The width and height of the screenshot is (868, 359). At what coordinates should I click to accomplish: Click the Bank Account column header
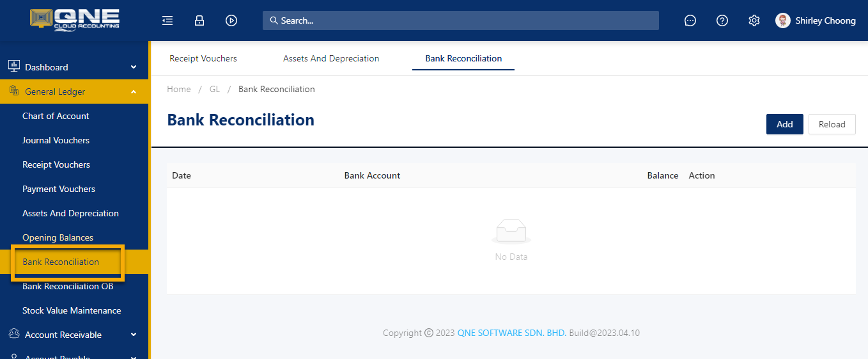point(372,175)
